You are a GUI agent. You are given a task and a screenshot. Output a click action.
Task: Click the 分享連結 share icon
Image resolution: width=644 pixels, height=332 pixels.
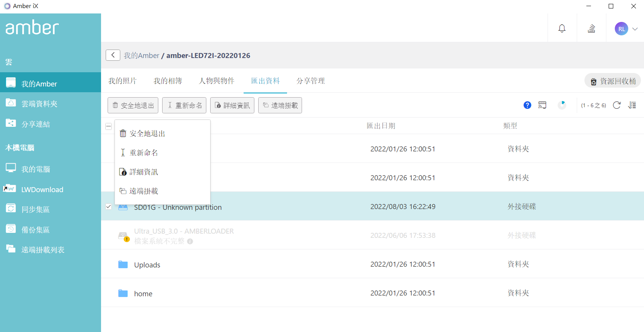click(x=11, y=123)
